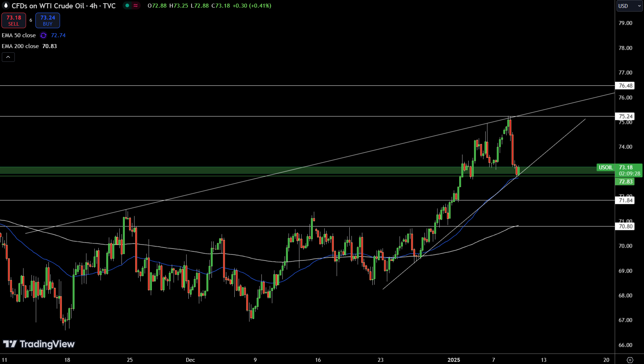Click the Dec date label on time axis
This screenshot has height=364, width=644.
pos(190,360)
